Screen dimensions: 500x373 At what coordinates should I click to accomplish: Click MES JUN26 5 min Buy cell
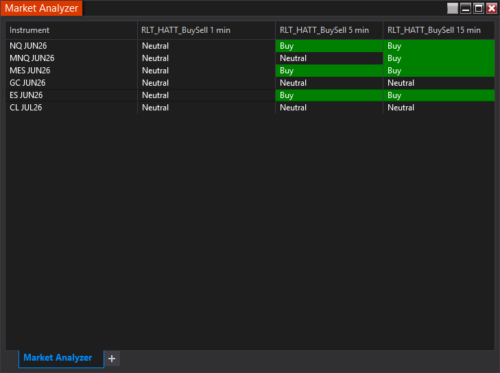coord(329,70)
